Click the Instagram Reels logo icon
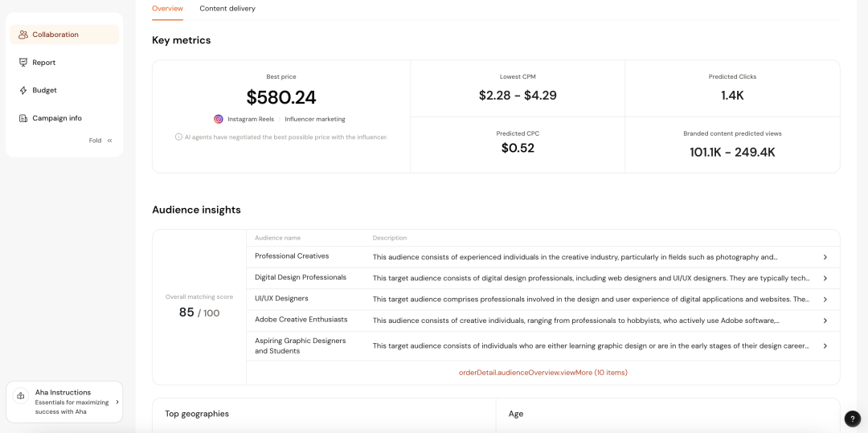The height and width of the screenshot is (433, 868). [x=219, y=119]
